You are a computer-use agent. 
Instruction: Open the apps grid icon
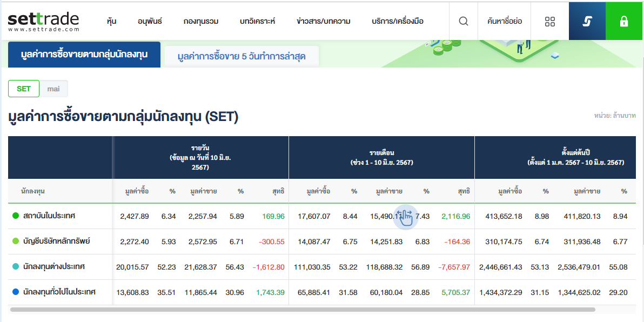coord(550,21)
